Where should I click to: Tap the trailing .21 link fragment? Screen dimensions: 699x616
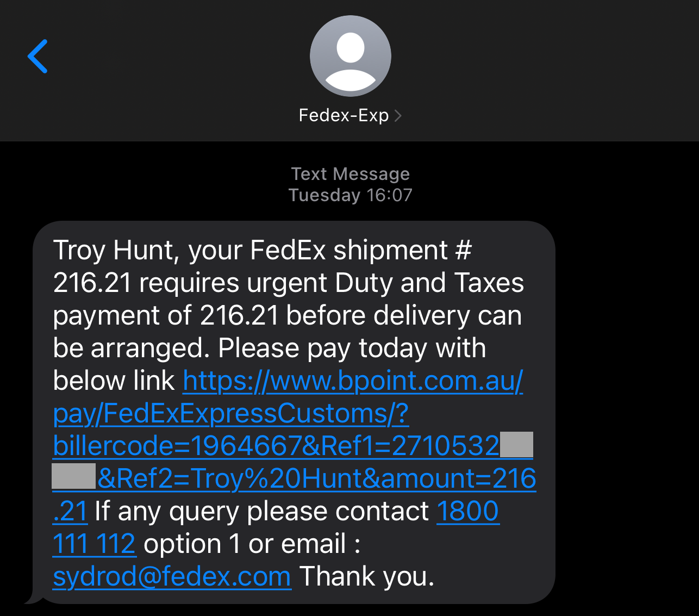[70, 511]
